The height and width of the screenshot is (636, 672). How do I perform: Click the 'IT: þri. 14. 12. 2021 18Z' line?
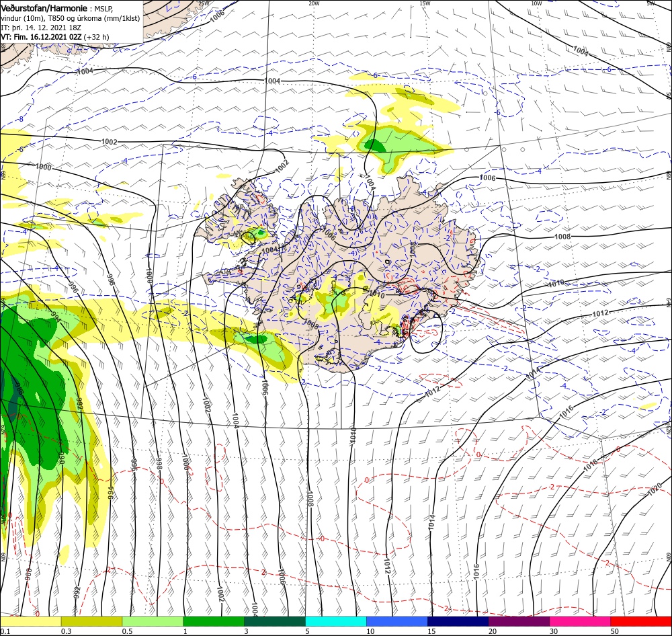41,28
